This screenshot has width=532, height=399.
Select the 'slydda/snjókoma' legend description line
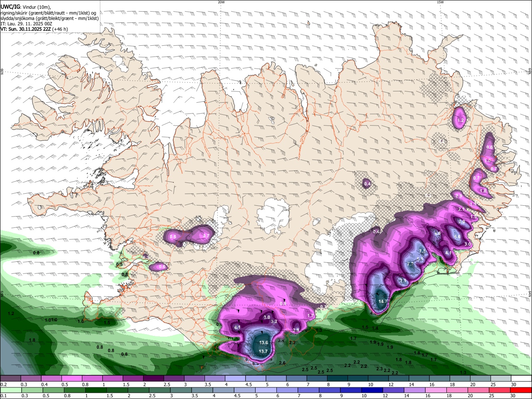coord(49,18)
